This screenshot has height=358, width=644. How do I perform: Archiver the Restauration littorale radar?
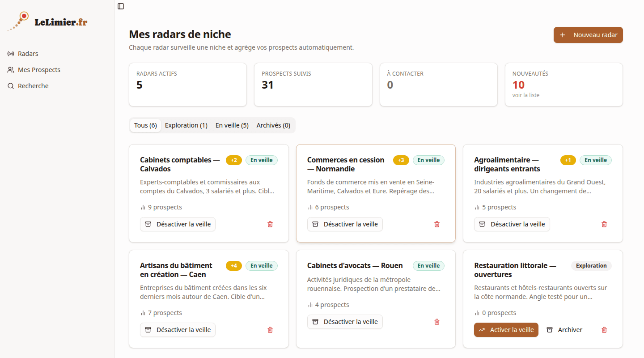564,330
